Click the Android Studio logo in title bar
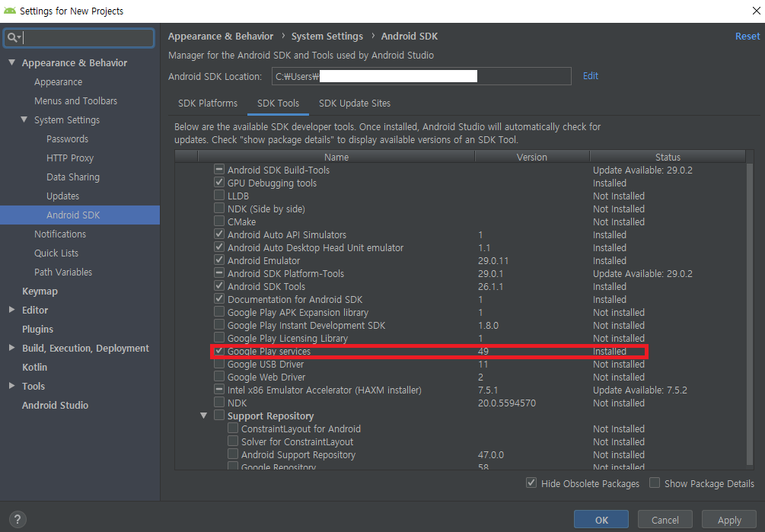 coord(9,11)
